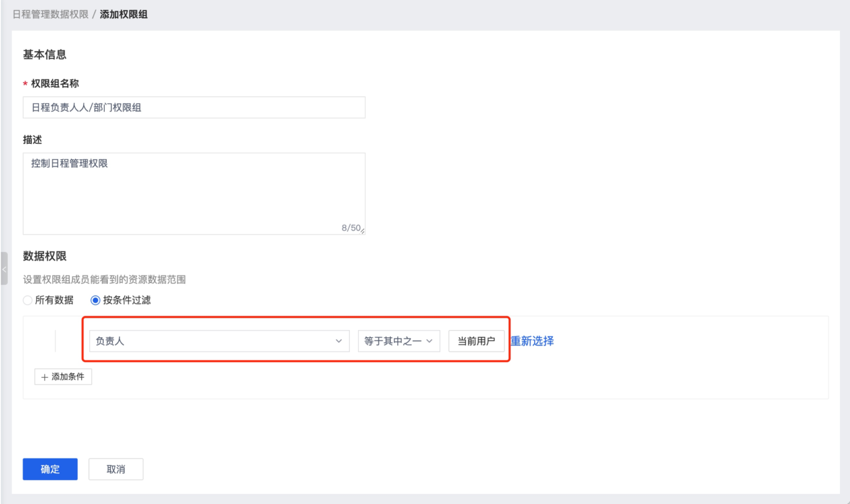This screenshot has width=850, height=504.
Task: Click the 按条件过滤 option label text
Action: [127, 300]
